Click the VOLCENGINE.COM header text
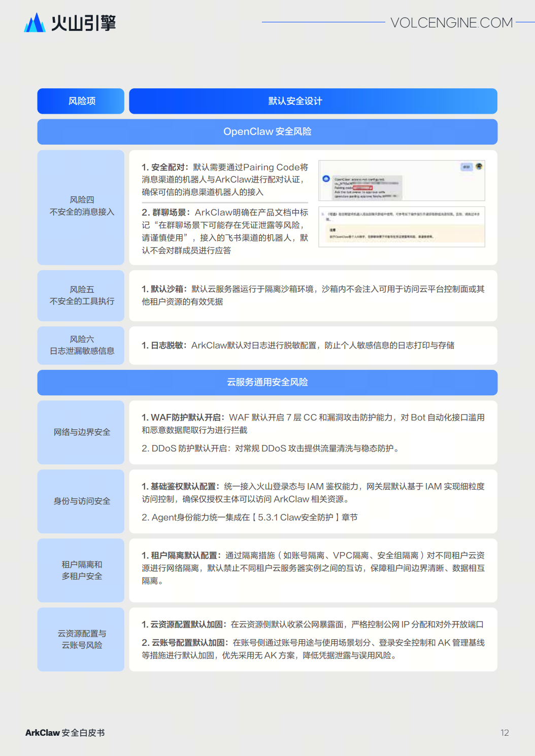Viewport: 535px width, 756px height. [451, 22]
